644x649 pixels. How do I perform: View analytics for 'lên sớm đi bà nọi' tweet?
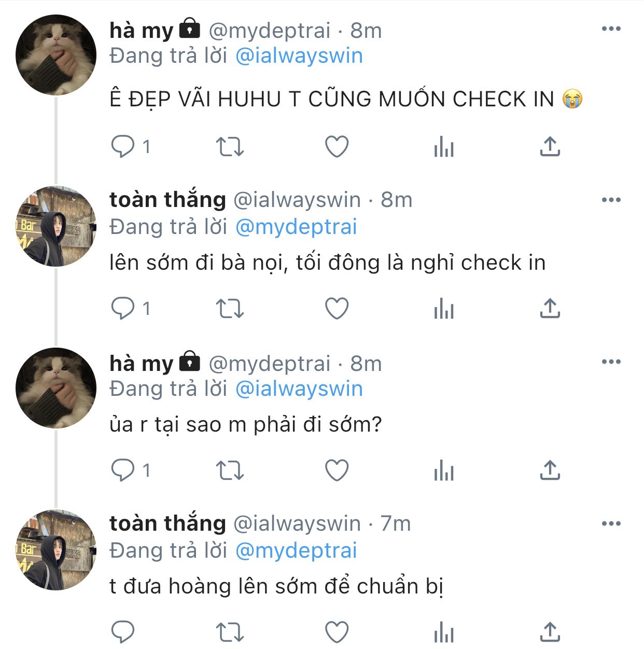pyautogui.click(x=443, y=310)
